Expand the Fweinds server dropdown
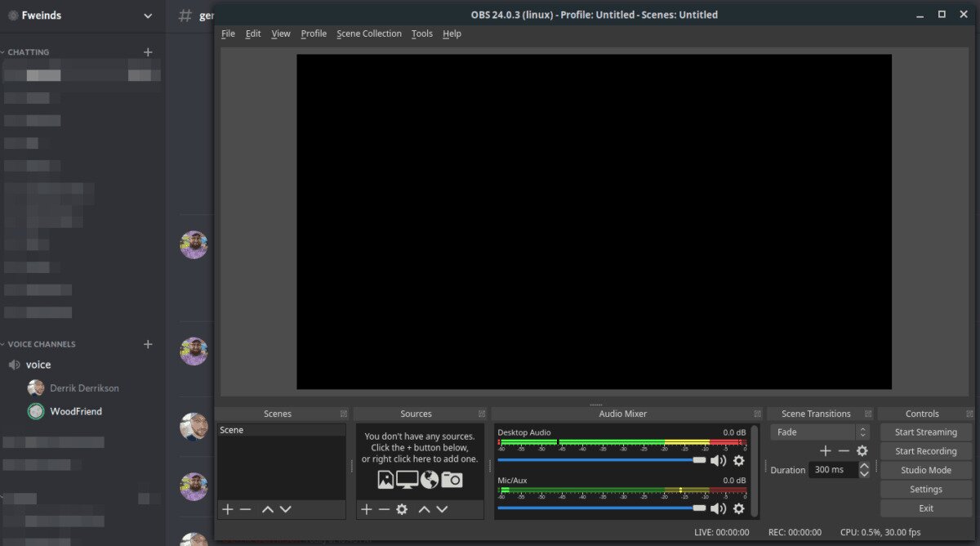 coord(147,16)
